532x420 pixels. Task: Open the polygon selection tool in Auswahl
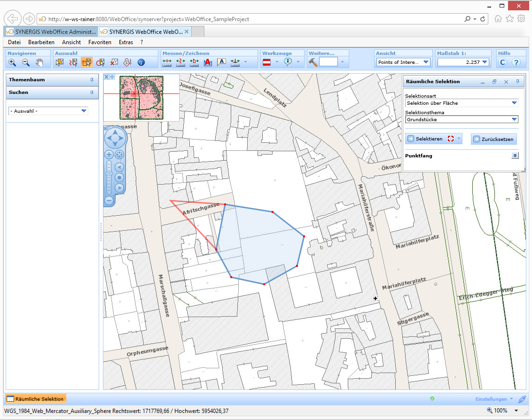coord(86,62)
